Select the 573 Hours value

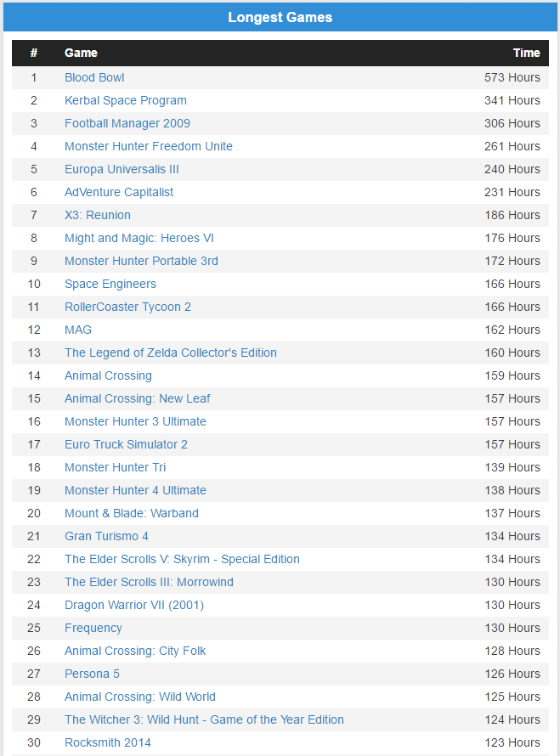pyautogui.click(x=512, y=77)
